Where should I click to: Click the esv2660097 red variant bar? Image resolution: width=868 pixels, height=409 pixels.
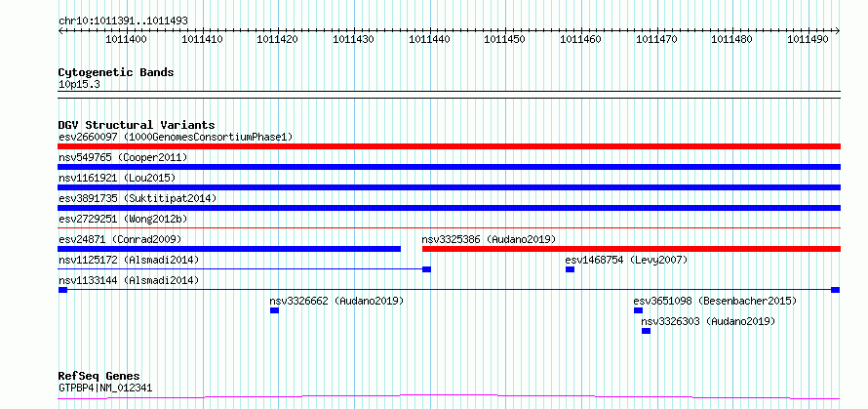coord(449,146)
